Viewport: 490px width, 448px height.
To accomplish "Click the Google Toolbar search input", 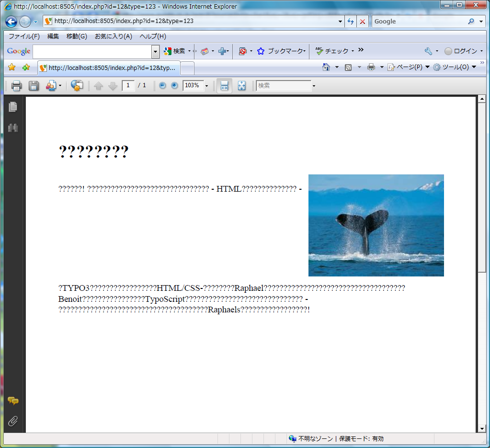I will click(x=92, y=52).
